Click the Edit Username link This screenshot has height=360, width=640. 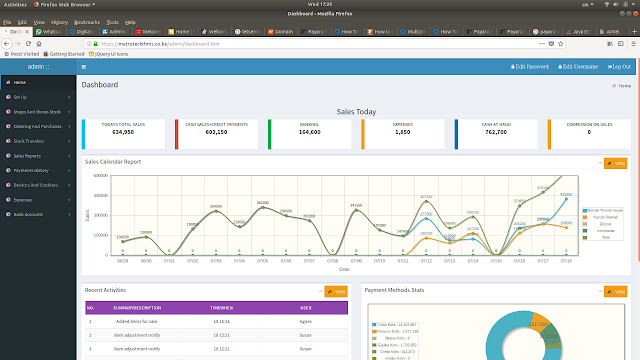click(x=578, y=67)
